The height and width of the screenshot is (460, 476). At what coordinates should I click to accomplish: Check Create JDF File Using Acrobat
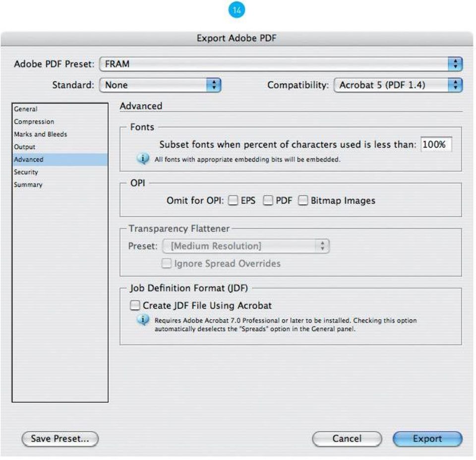135,305
